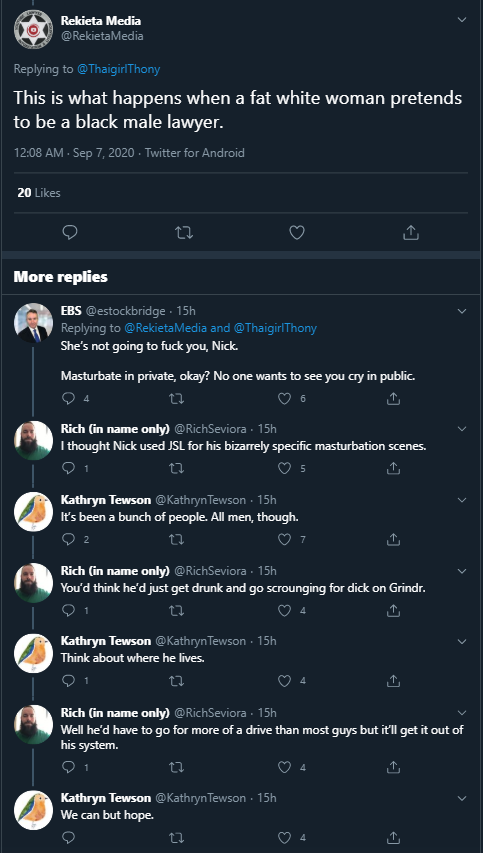The width and height of the screenshot is (483, 853).
Task: Retweet the Rekieta Media main tweet
Action: 184,233
